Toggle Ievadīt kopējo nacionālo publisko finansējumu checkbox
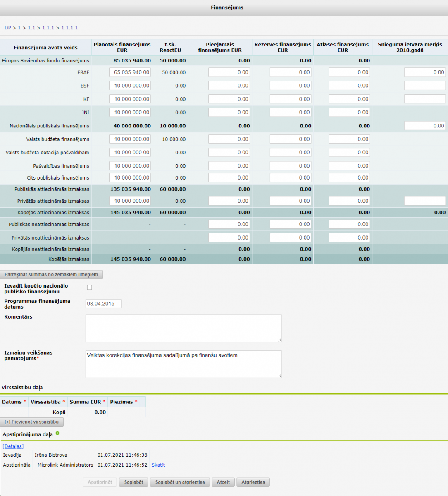 [89, 287]
